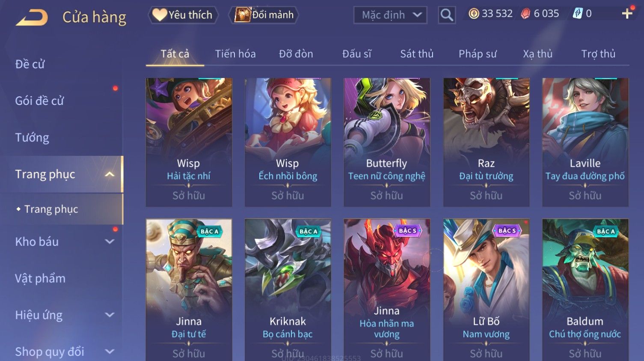Screen dimensions: 644x361
Task: Open Đổi mảnh chest exchange
Action: 264,15
